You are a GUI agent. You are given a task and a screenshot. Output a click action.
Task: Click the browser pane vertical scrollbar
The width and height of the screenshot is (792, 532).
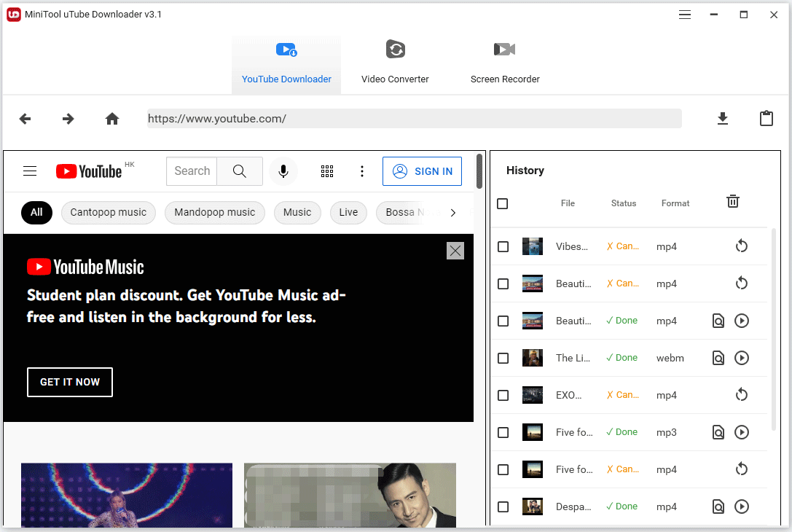[479, 171]
